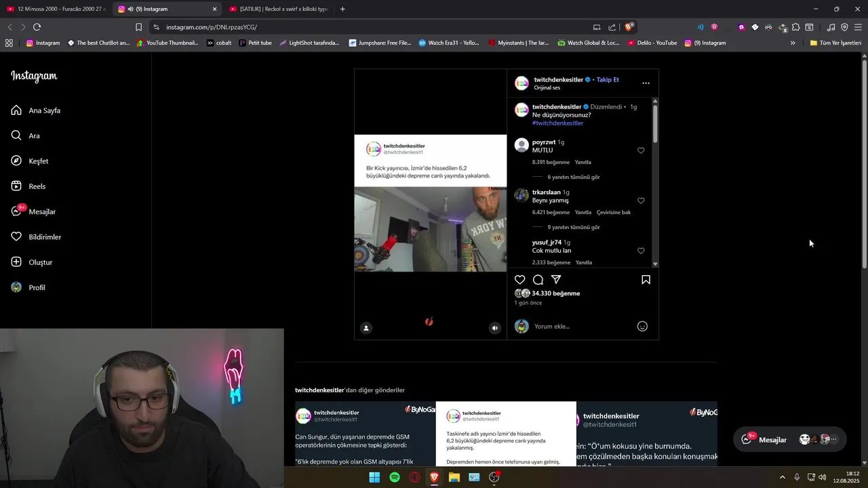The width and height of the screenshot is (868, 488).
Task: Expand 6 yanıtın tümünü gör
Action: 574,177
